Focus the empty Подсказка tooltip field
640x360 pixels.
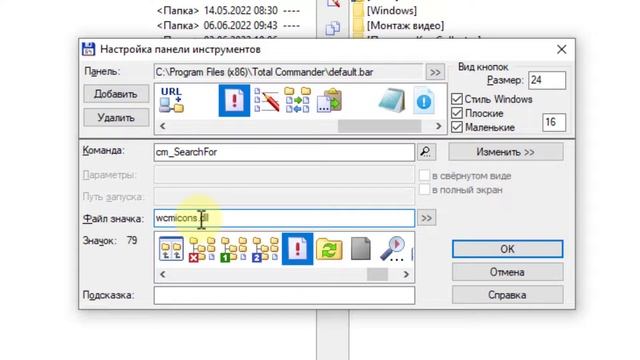coord(284,295)
